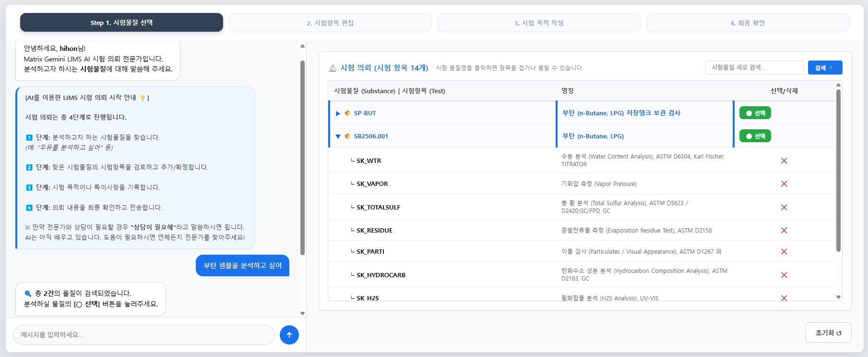The height and width of the screenshot is (357, 868).
Task: Focus the 메시지를 입력하세요 chat input
Action: coord(144,335)
